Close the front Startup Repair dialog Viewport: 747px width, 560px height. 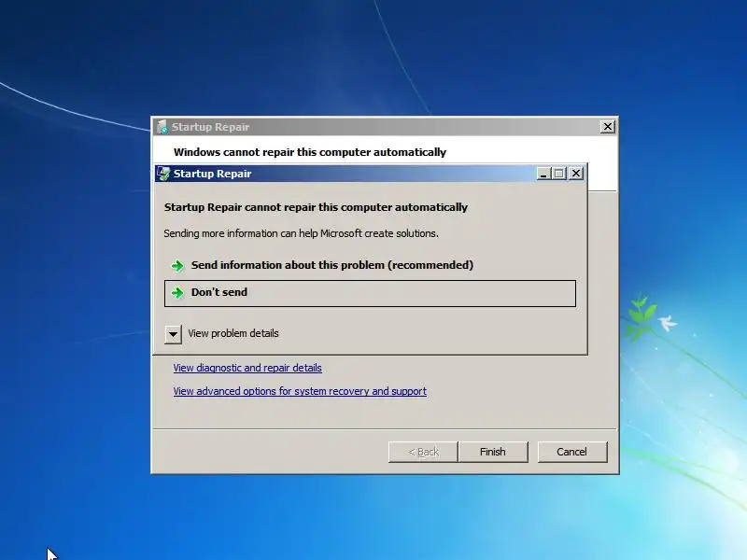tap(576, 174)
